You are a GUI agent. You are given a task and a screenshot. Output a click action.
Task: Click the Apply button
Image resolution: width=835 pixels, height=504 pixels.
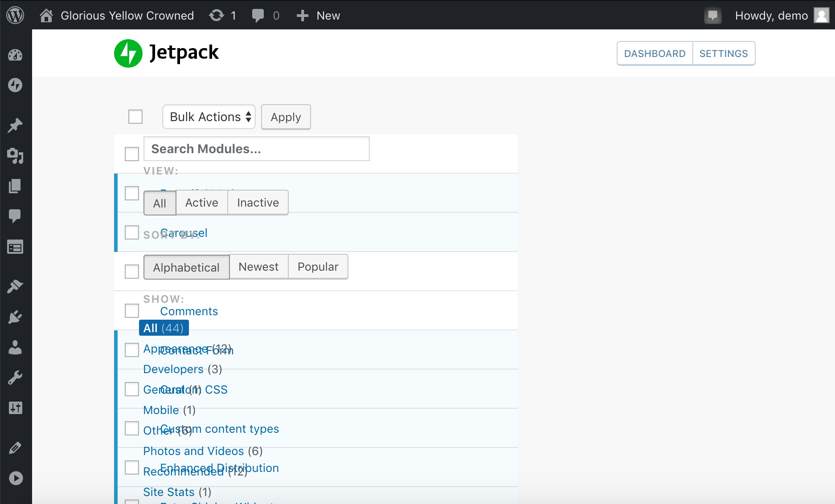tap(286, 117)
